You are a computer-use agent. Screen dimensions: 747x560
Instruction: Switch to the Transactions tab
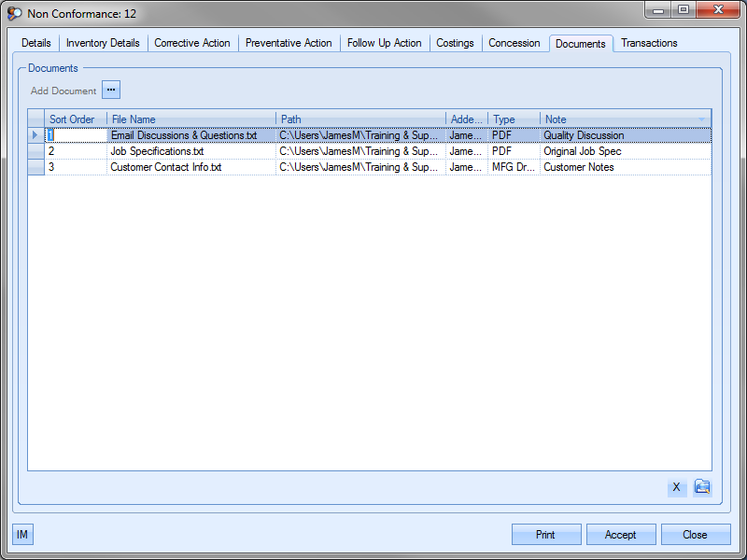[649, 43]
